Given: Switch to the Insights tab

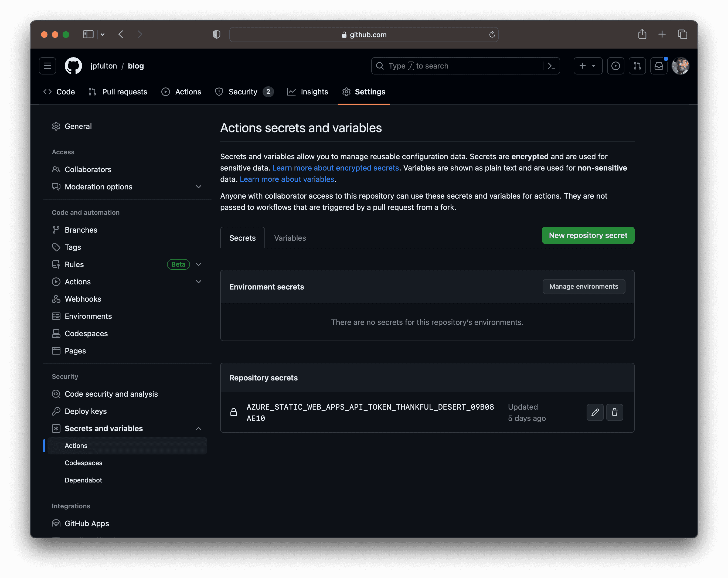Looking at the screenshot, I should pos(308,92).
